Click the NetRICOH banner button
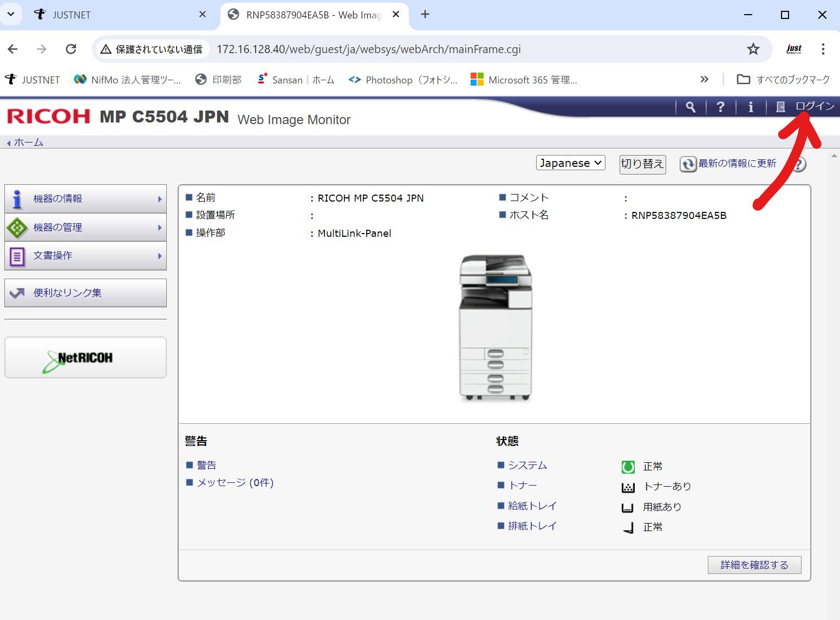This screenshot has width=840, height=620. click(x=86, y=358)
